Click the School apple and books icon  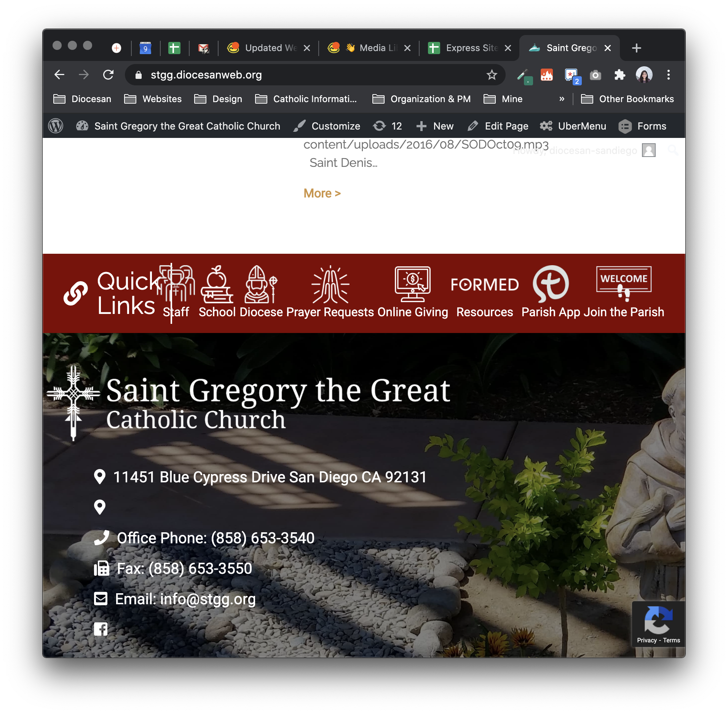coord(217,284)
